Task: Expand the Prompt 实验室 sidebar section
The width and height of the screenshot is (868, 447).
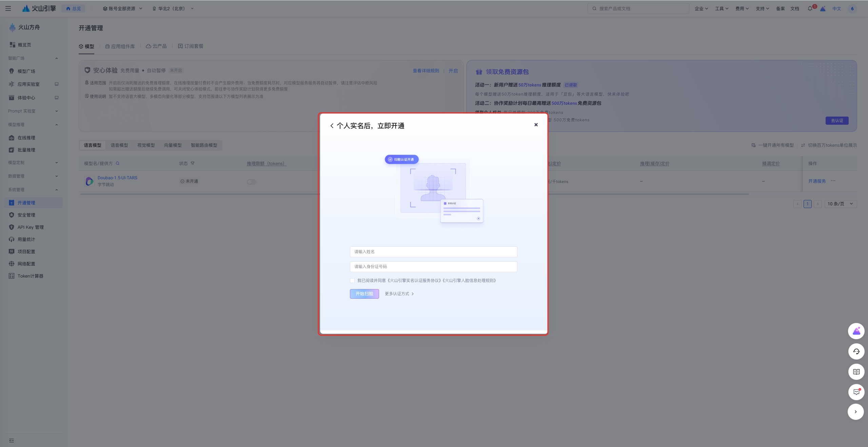Action: [33, 111]
